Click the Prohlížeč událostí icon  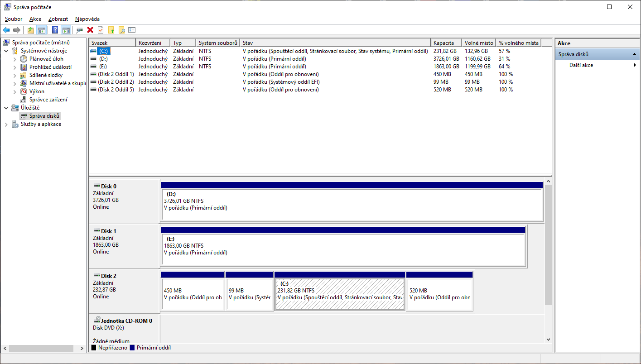click(x=24, y=67)
